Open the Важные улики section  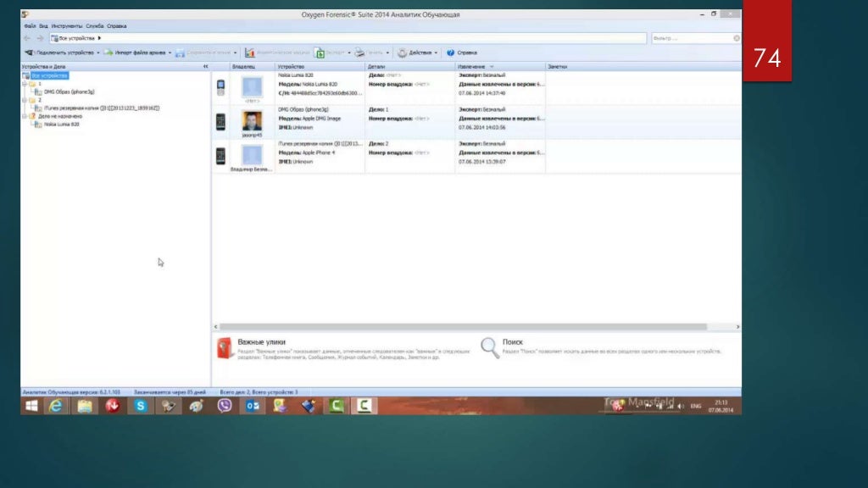pyautogui.click(x=261, y=342)
